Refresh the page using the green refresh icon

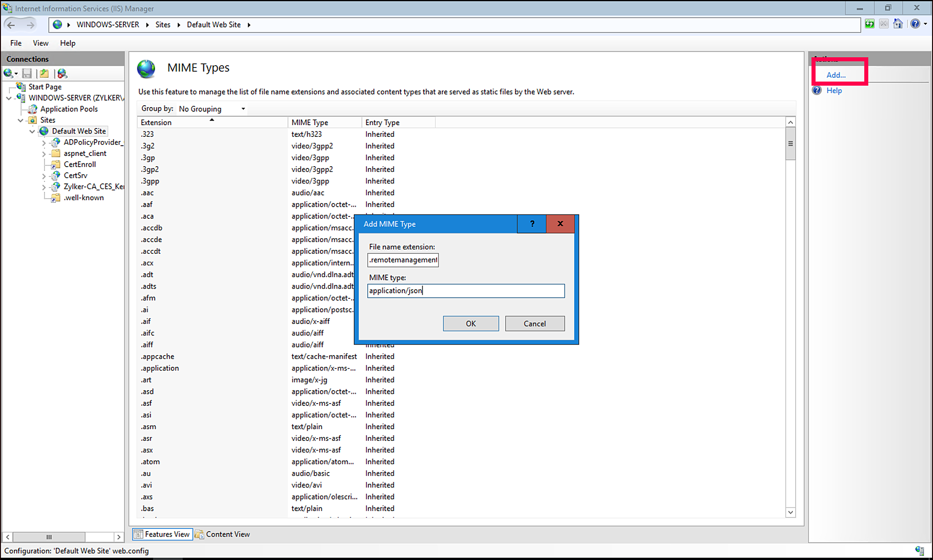tap(870, 24)
